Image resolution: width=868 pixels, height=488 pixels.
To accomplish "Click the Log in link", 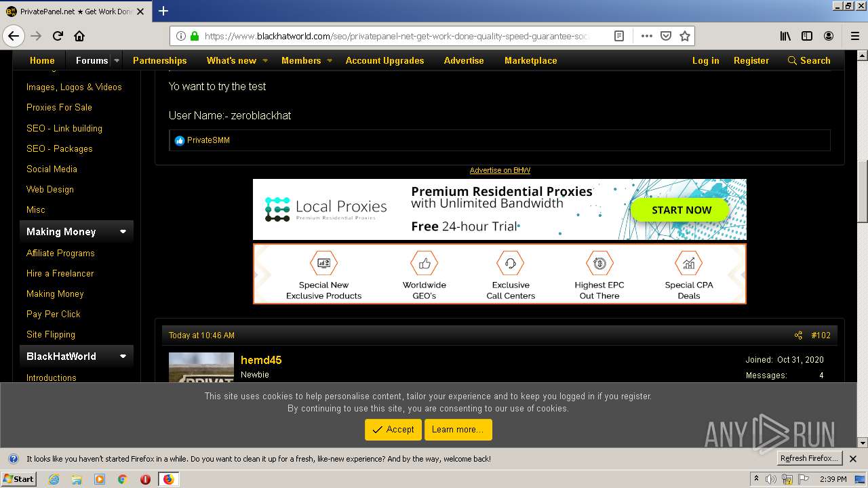I will coord(705,60).
